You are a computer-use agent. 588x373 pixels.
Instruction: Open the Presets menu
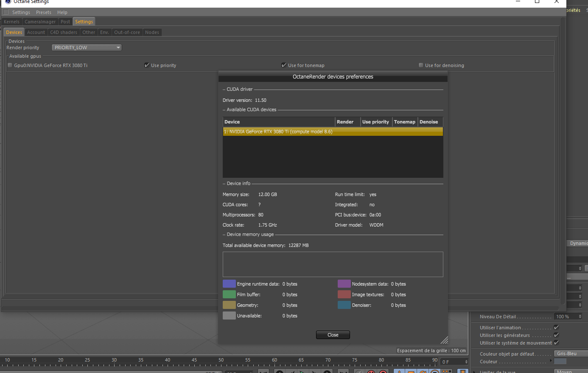coord(44,12)
